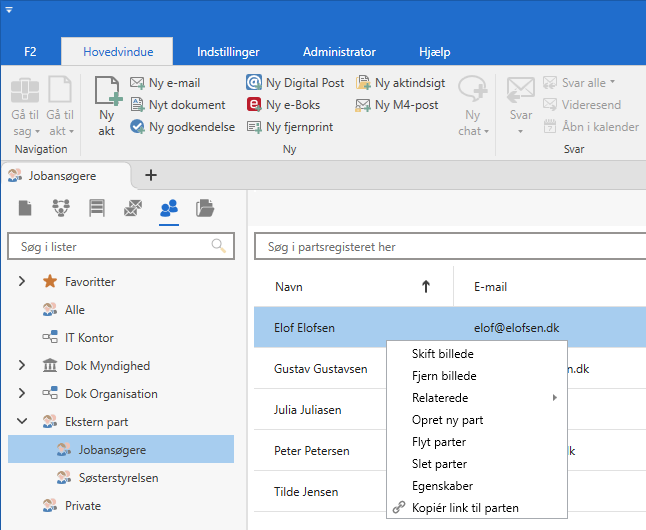The width and height of the screenshot is (646, 530).
Task: Click the Søg i partsregisteret her field
Action: (450, 246)
